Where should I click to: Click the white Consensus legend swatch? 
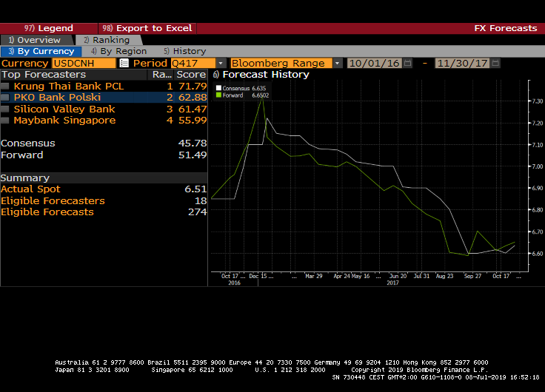pyautogui.click(x=218, y=88)
